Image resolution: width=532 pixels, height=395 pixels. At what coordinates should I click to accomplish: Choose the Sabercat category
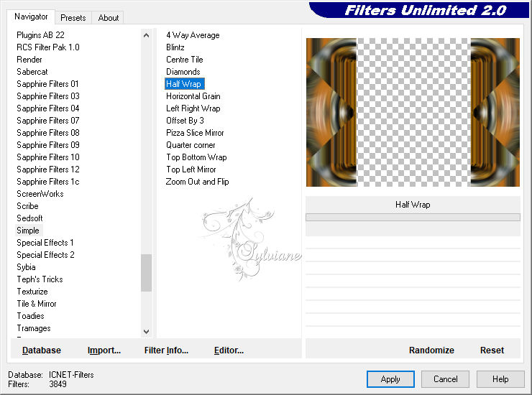pyautogui.click(x=32, y=72)
